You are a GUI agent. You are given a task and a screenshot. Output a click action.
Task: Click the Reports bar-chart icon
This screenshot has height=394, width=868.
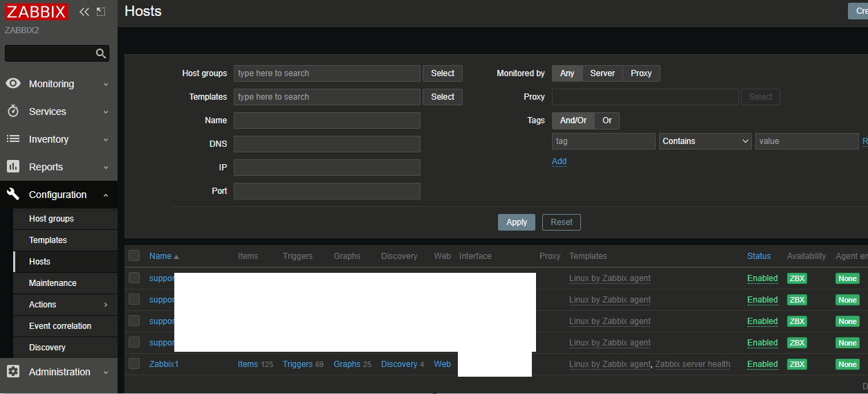click(x=13, y=167)
